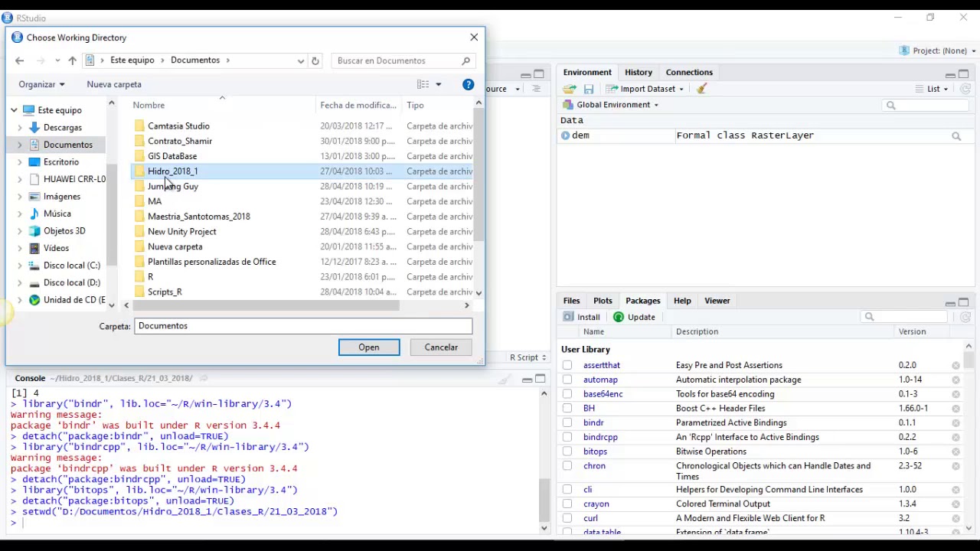Expand the Escritorio tree node

[x=20, y=162]
